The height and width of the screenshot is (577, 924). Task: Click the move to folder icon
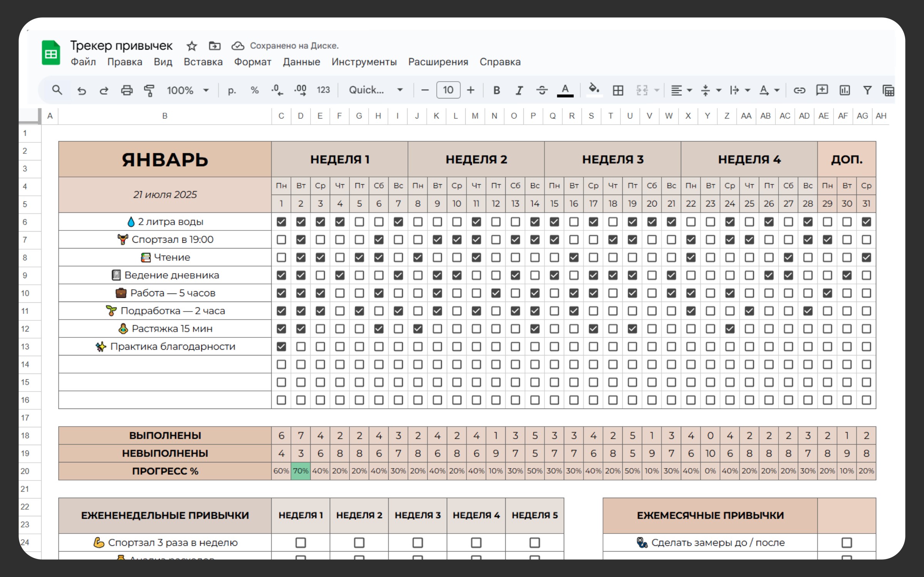[214, 46]
